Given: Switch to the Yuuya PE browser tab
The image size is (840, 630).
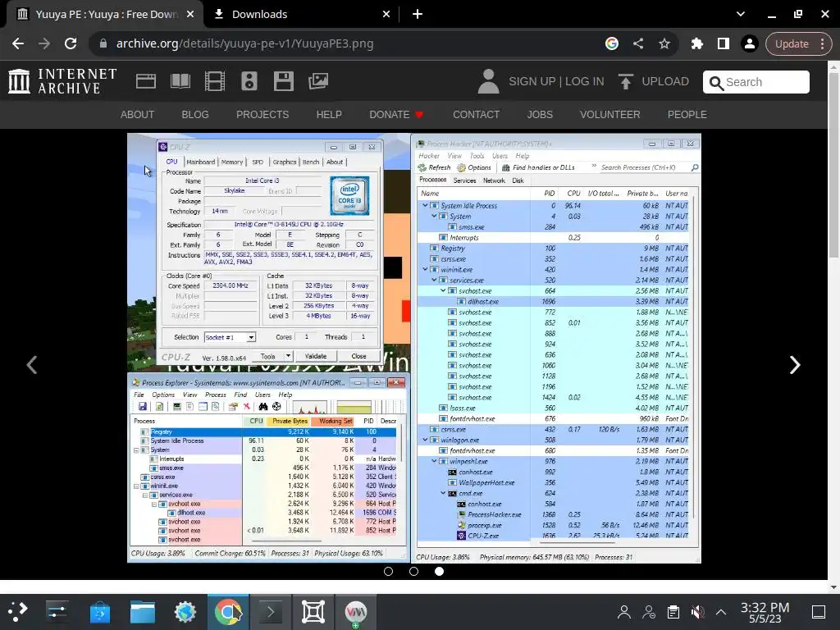Looking at the screenshot, I should tap(104, 15).
